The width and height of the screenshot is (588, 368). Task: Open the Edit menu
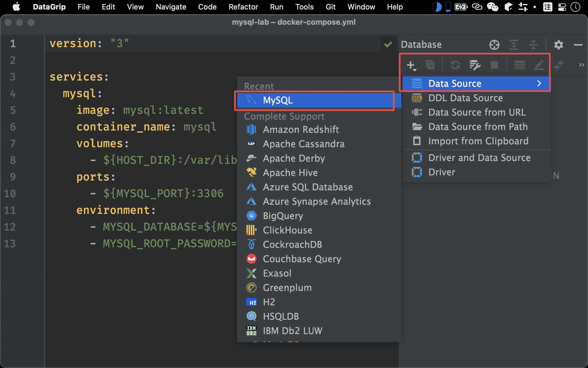pyautogui.click(x=108, y=7)
